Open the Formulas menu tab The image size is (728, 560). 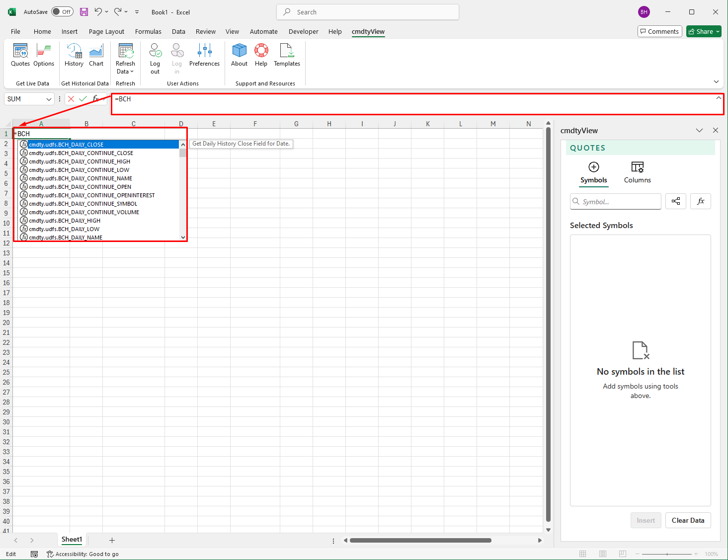point(148,31)
